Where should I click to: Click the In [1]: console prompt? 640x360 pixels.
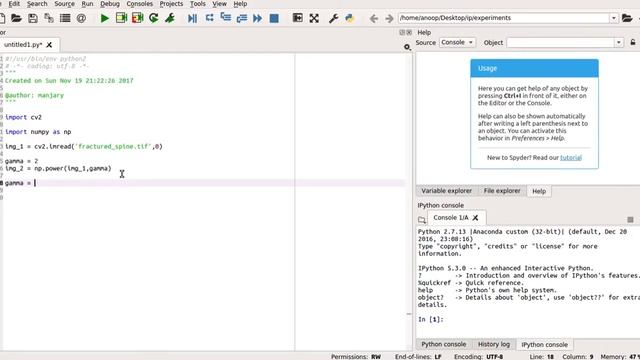[431, 319]
